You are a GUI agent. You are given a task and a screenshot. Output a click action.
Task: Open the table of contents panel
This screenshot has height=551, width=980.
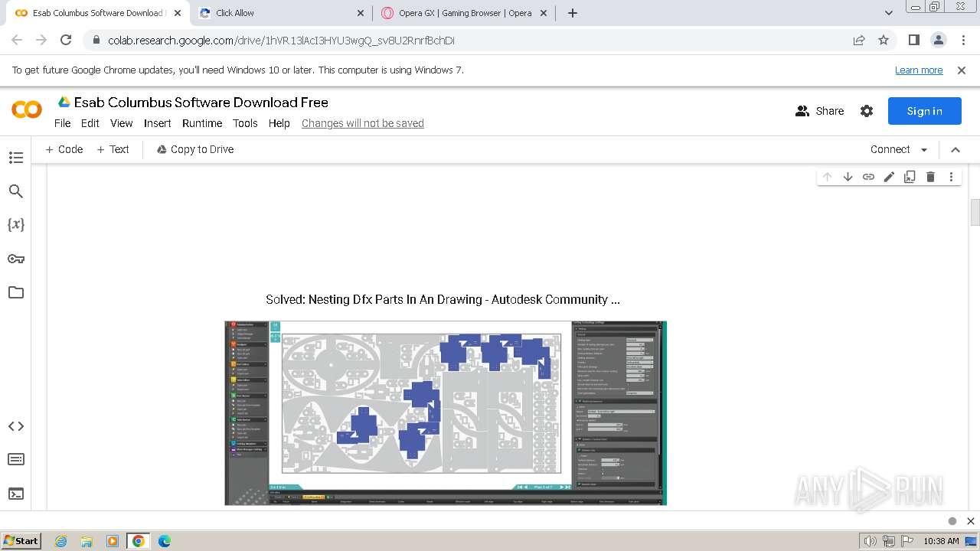tap(16, 158)
